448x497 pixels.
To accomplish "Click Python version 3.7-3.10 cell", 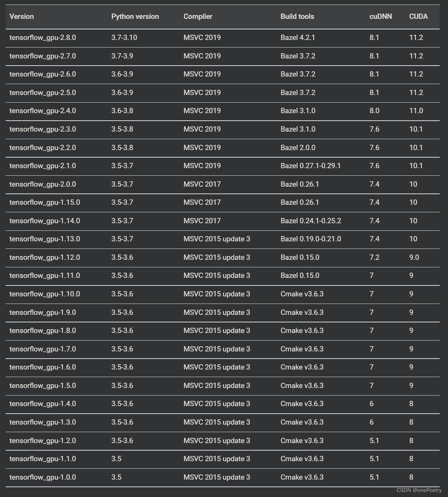I will tap(124, 38).
